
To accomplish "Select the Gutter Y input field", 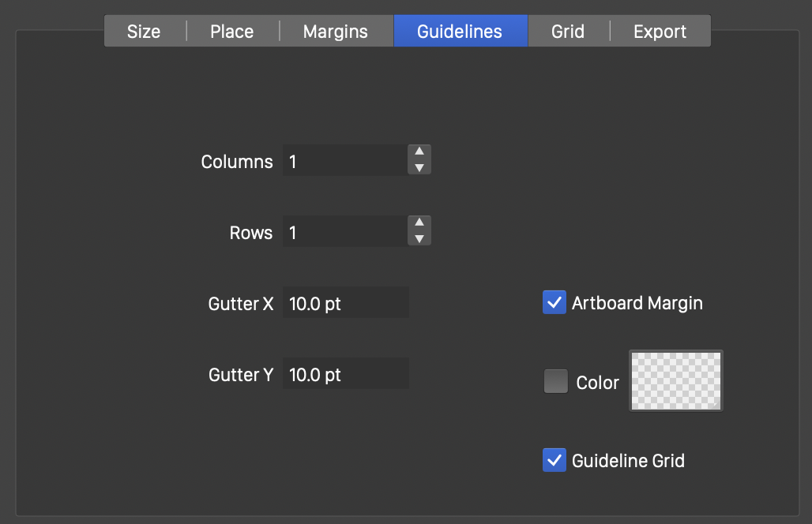I will tap(345, 374).
